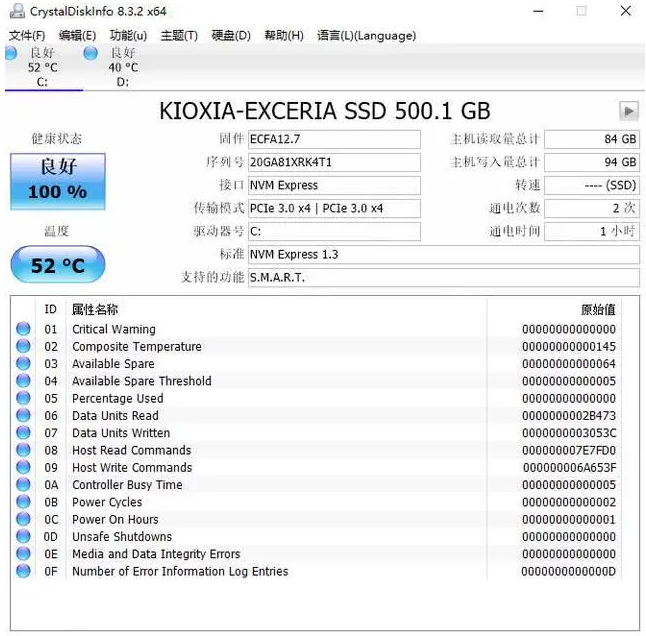
Task: Click the interface field NVM Express
Action: [334, 185]
